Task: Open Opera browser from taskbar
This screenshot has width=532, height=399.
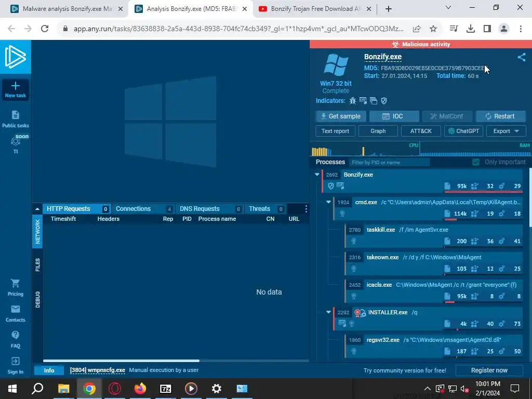Action: [x=115, y=389]
